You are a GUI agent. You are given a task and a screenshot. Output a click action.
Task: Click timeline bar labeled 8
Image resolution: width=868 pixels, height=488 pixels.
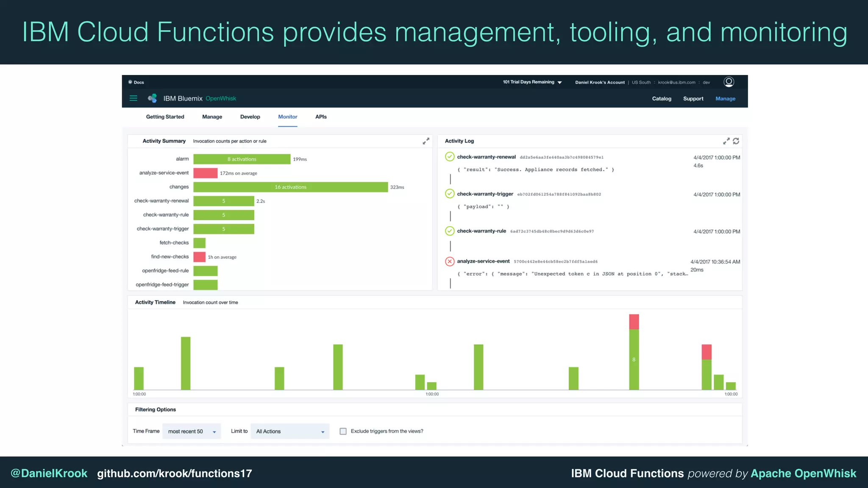(x=634, y=359)
